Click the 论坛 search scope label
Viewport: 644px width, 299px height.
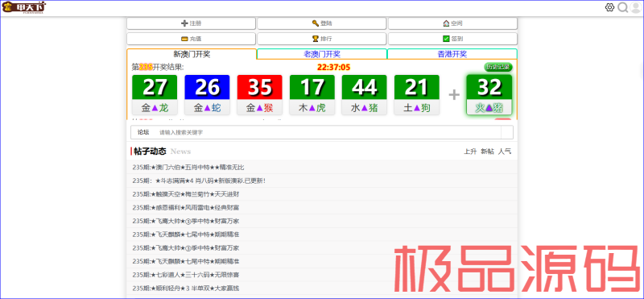point(143,132)
